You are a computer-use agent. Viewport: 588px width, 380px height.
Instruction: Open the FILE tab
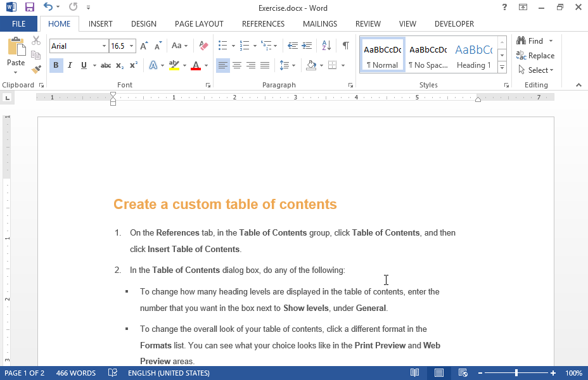(19, 23)
